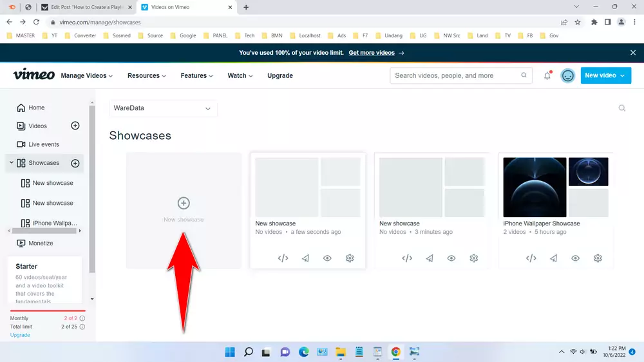Add a showcase with Showcases plus icon
The height and width of the screenshot is (362, 644).
pyautogui.click(x=75, y=163)
